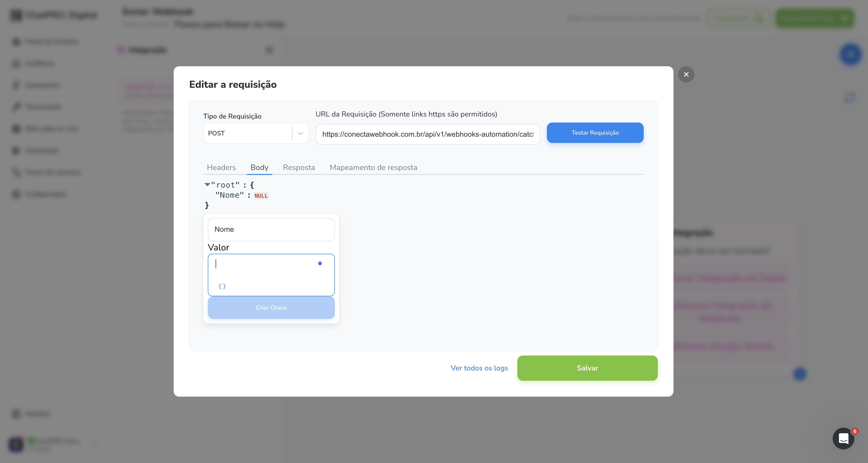Image resolution: width=868 pixels, height=463 pixels.
Task: Click the Criar Chave button
Action: (271, 308)
